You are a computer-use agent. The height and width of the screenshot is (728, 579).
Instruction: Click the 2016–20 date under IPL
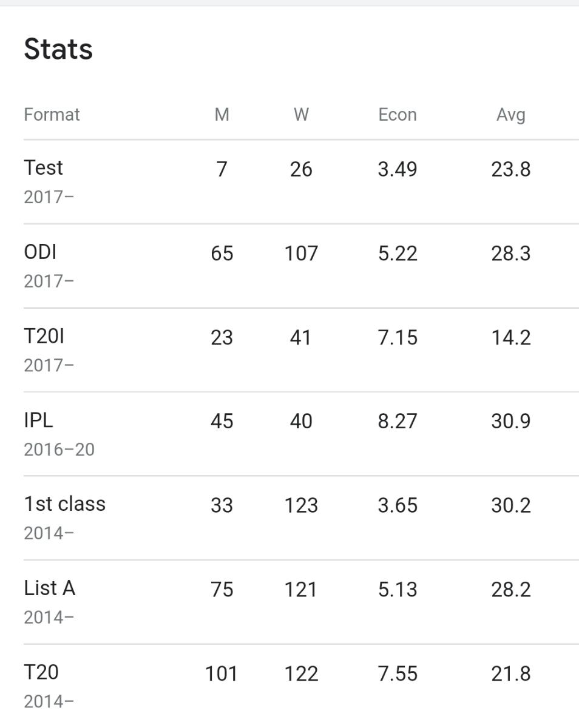(x=59, y=450)
